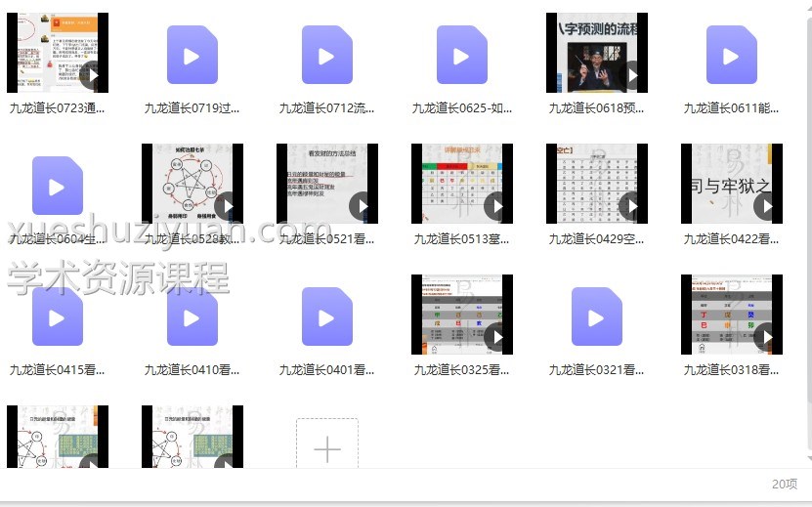This screenshot has height=507, width=812.
Task: Play the 九龙道长0513 video via play overlay
Action: coord(495,206)
